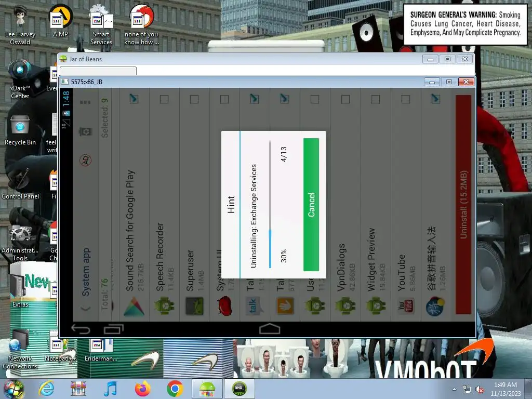Uncheck the Google Pinyin input checkbox

[x=436, y=99]
